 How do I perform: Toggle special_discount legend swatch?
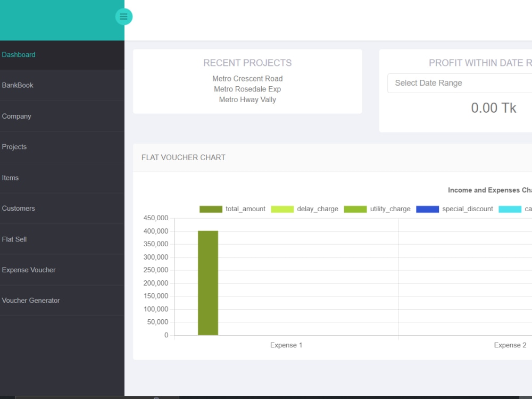[x=427, y=209]
